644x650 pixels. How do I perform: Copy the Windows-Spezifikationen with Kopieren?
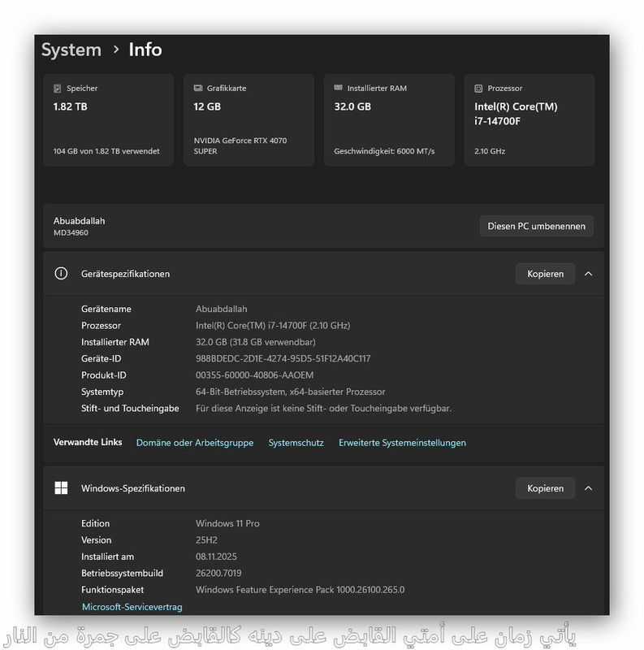point(545,488)
